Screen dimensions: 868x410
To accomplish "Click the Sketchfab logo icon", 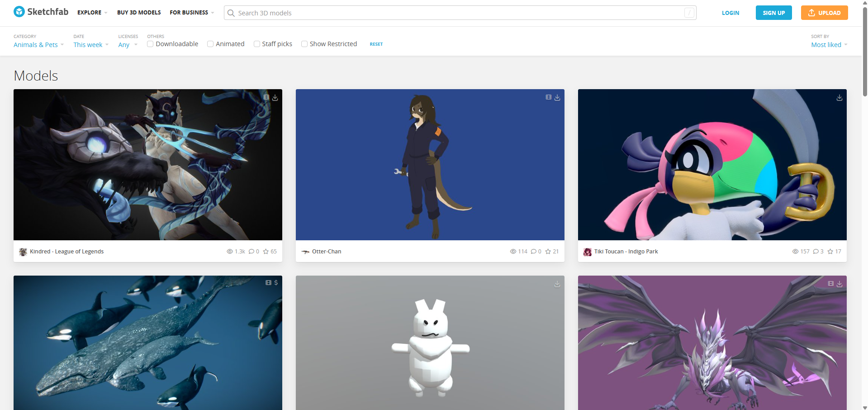I will coord(19,12).
